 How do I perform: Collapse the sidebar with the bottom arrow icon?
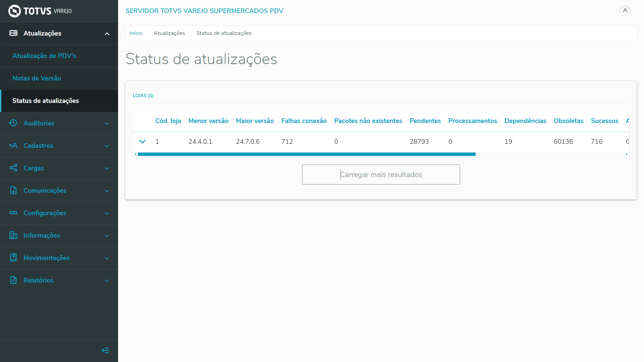pyautogui.click(x=105, y=351)
